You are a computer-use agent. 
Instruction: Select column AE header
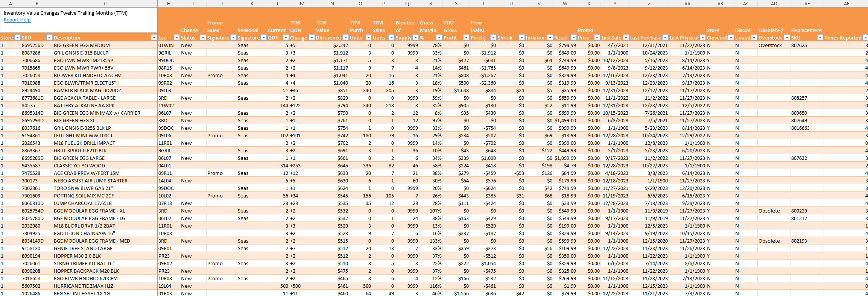pyautogui.click(x=807, y=3)
